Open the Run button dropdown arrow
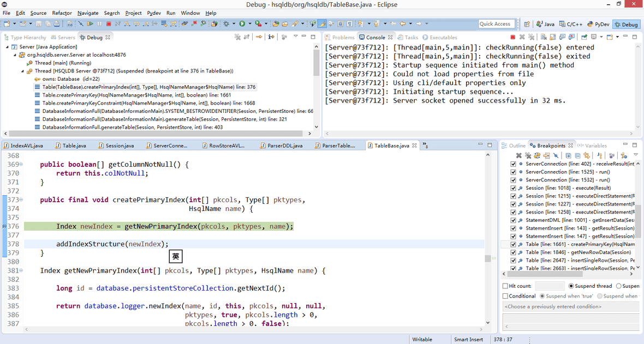This screenshot has height=344, width=644. 249,24
